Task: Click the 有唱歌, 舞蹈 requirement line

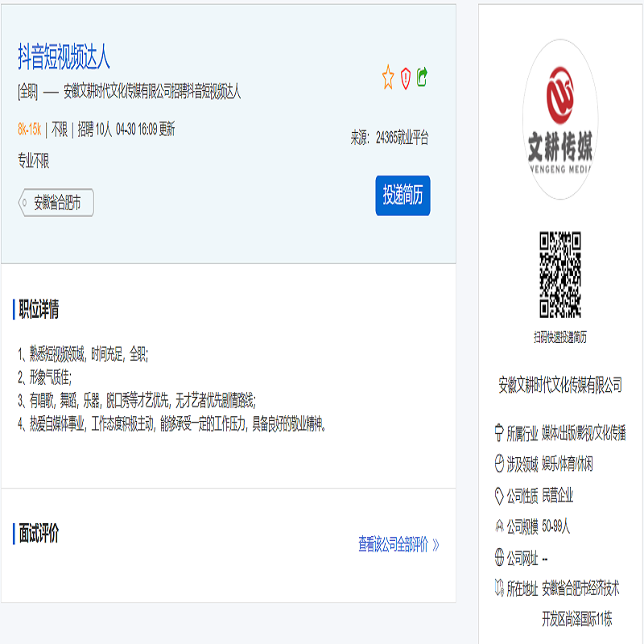Action: (137, 400)
